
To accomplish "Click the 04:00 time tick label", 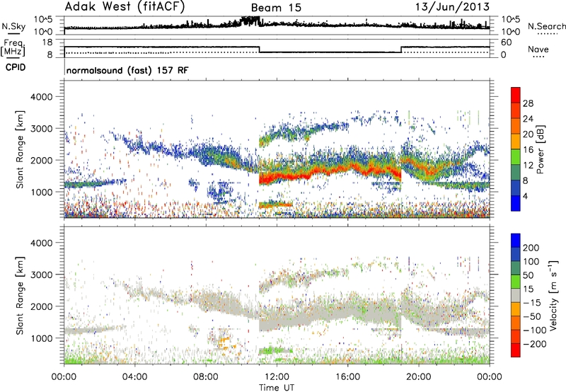I will pos(135,377).
